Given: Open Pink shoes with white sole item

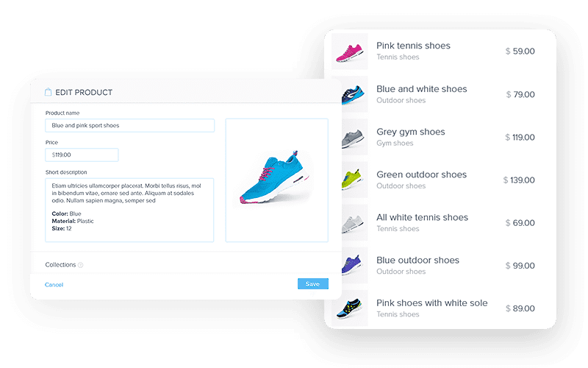Looking at the screenshot, I should tap(432, 303).
